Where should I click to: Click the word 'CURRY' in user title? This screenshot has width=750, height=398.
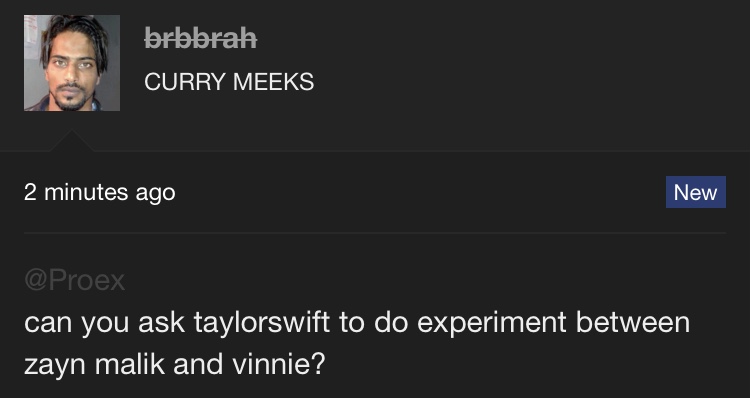point(184,81)
